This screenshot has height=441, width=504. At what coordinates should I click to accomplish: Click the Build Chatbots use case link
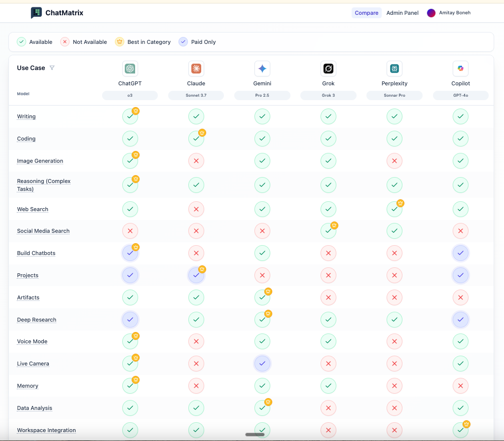click(36, 253)
